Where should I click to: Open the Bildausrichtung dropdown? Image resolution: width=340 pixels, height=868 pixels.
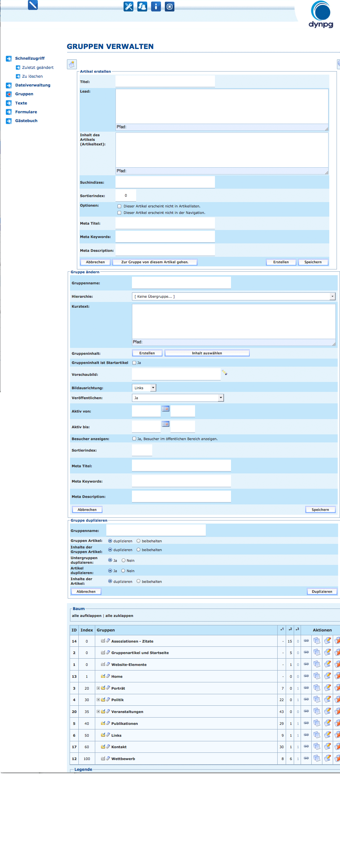click(x=144, y=388)
